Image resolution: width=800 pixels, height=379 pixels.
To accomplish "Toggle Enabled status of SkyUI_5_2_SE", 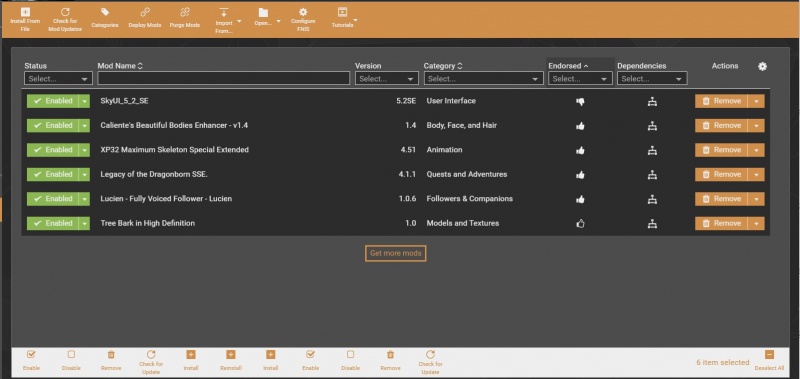I will 53,101.
